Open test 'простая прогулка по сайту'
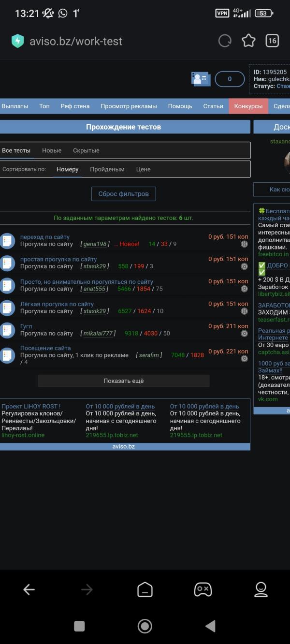The height and width of the screenshot is (644, 290). pyautogui.click(x=58, y=259)
